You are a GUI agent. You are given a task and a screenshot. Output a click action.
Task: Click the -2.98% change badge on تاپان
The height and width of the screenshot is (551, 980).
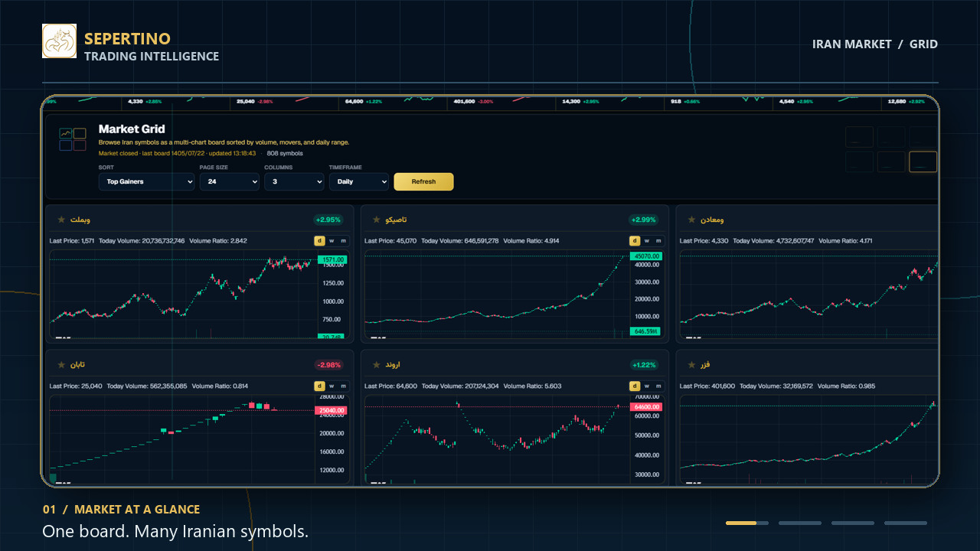[x=328, y=365]
